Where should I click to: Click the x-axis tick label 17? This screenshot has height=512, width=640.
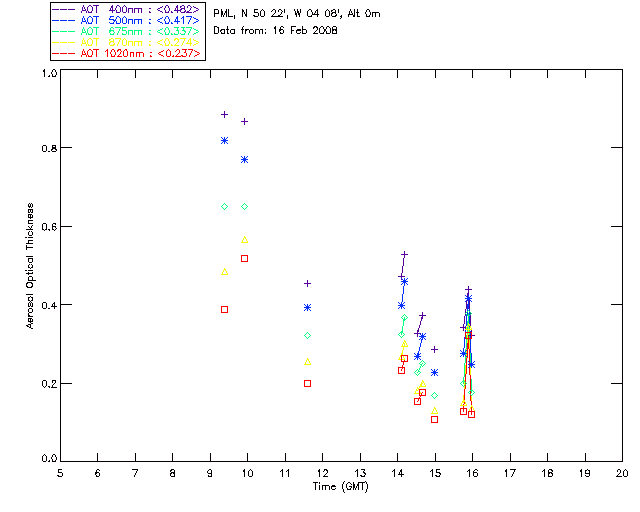pyautogui.click(x=510, y=473)
